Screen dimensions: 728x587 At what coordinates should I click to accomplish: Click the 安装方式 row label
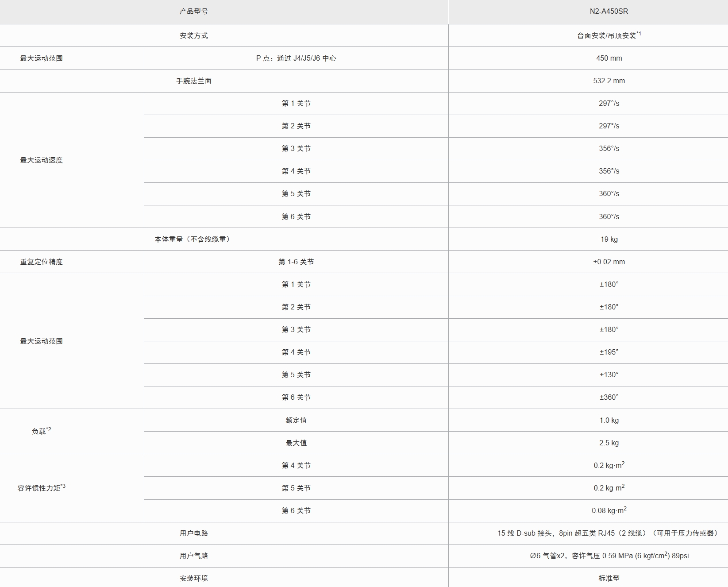[x=194, y=35]
